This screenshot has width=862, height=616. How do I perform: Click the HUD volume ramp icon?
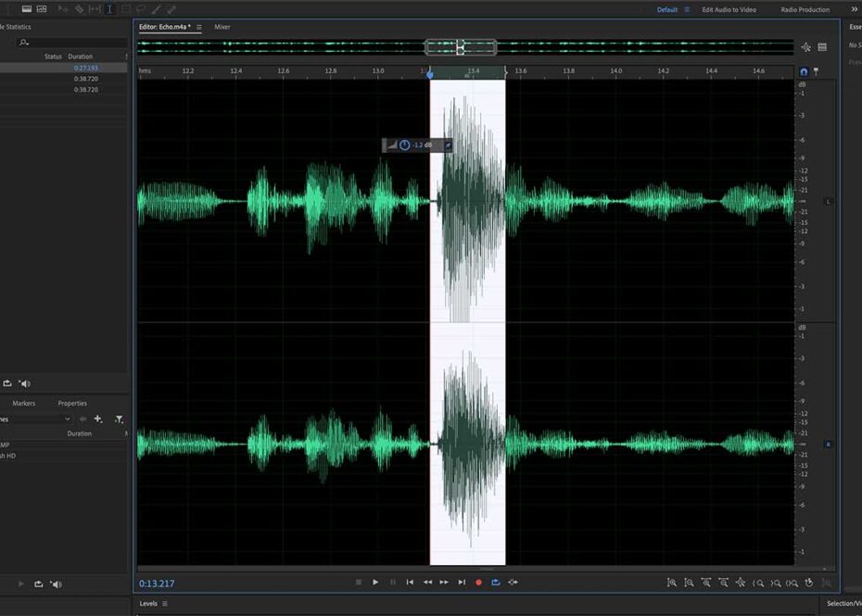coord(392,145)
